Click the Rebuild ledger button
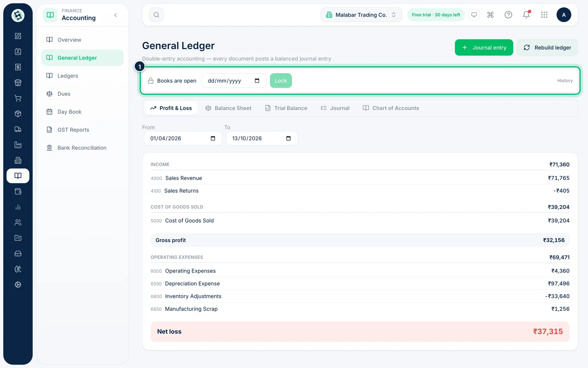The height and width of the screenshot is (368, 588). click(547, 47)
